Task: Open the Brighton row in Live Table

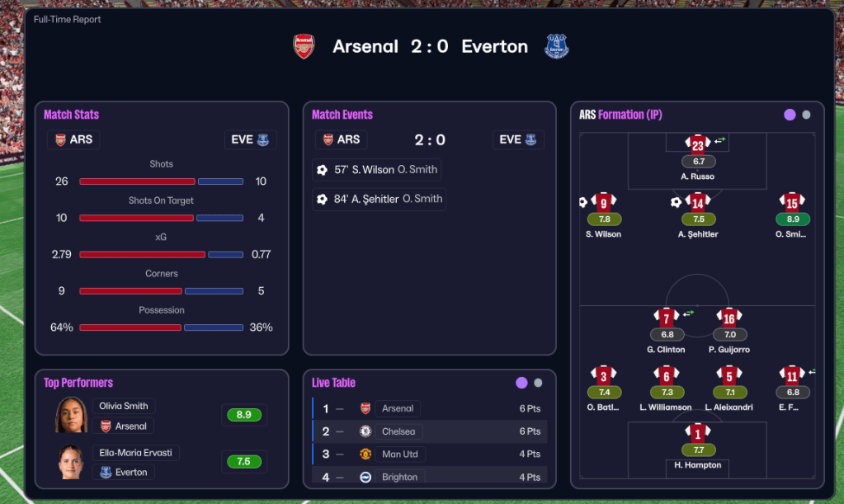Action: pyautogui.click(x=429, y=477)
